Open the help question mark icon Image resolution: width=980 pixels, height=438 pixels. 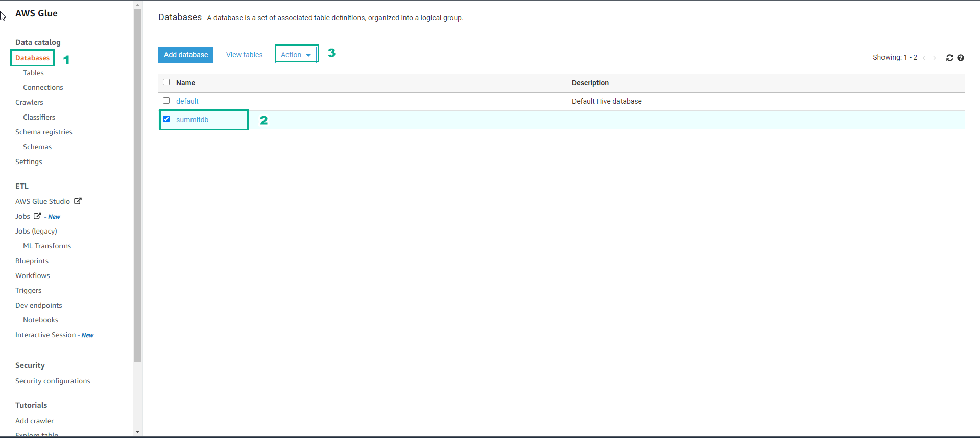961,58
